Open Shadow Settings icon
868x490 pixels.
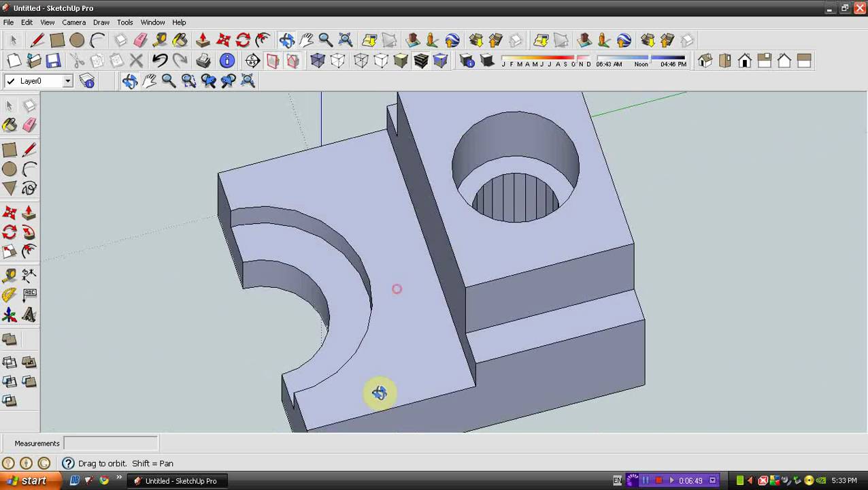coord(467,61)
